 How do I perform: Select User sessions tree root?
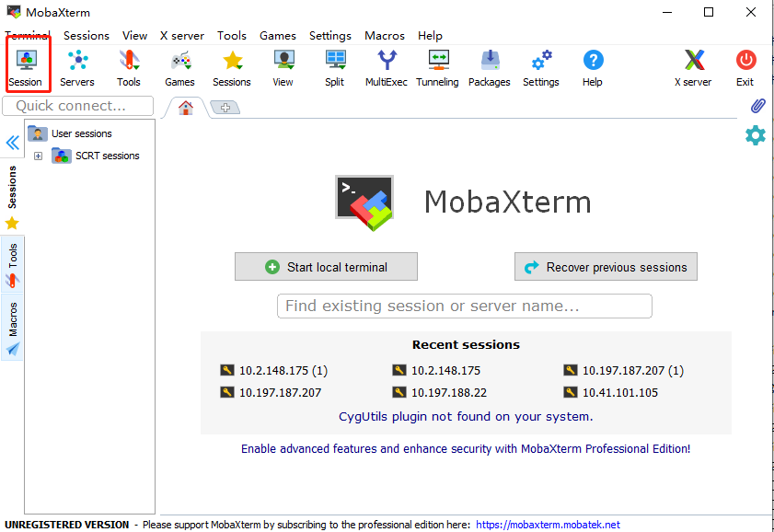(x=81, y=133)
